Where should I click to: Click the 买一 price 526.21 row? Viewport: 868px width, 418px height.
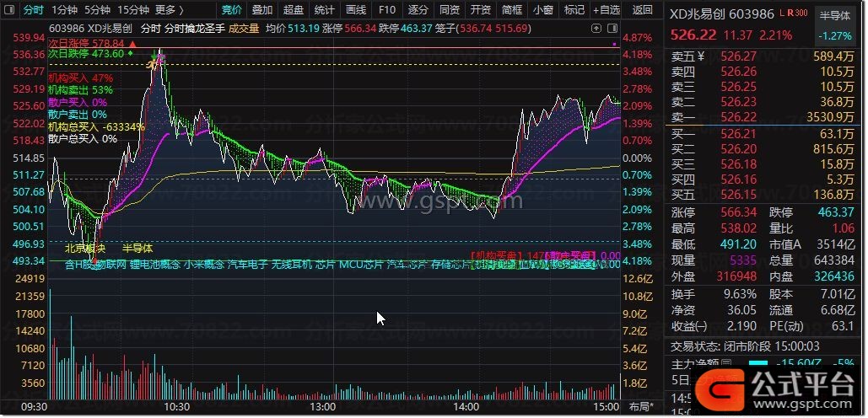tap(762, 133)
